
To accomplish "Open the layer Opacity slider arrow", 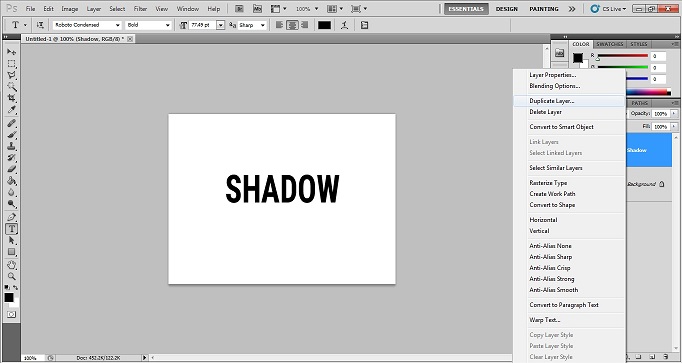I will (x=674, y=113).
